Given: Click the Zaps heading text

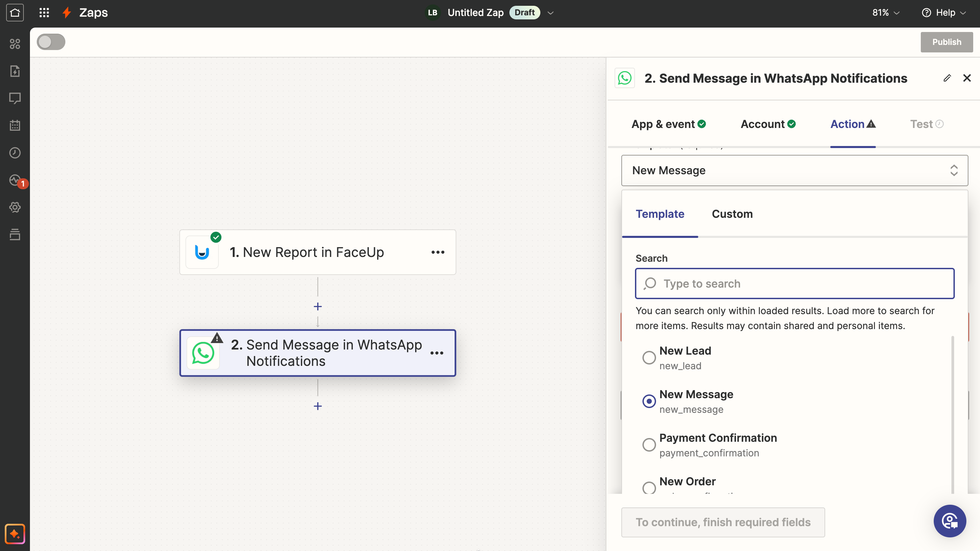Looking at the screenshot, I should click(93, 13).
